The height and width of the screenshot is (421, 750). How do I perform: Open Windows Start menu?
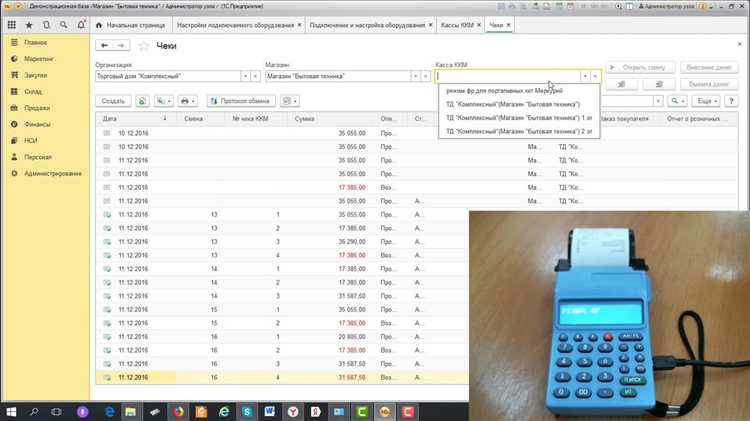click(11, 411)
